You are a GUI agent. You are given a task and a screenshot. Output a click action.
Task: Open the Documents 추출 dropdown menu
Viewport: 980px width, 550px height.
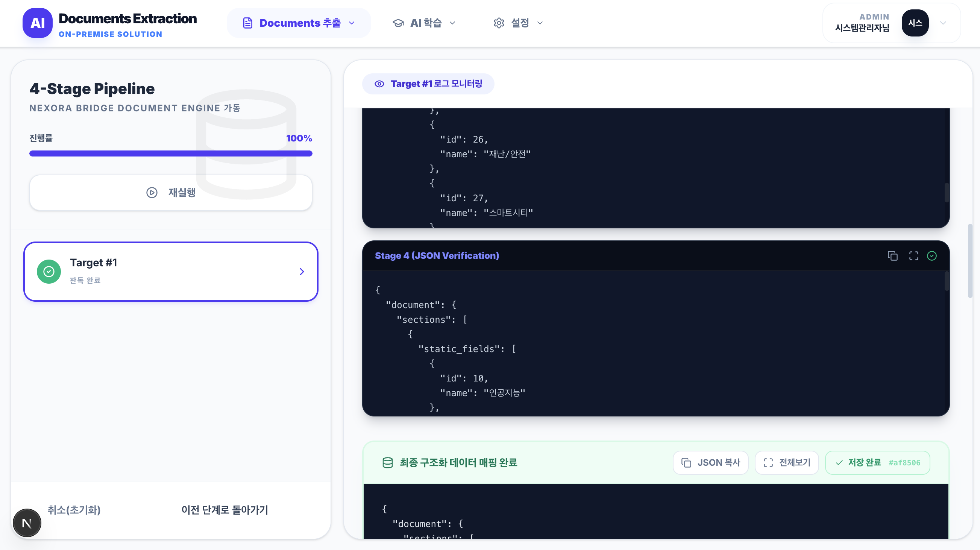pos(299,23)
